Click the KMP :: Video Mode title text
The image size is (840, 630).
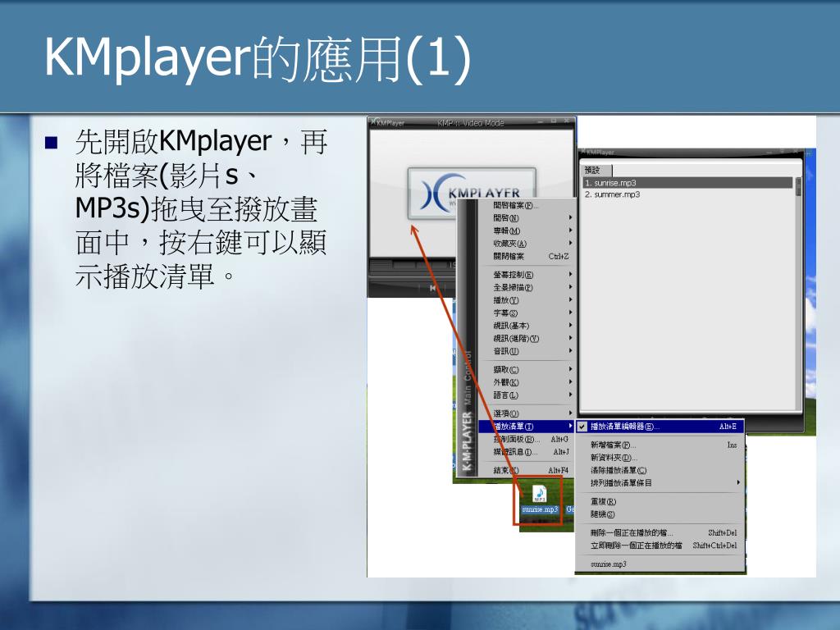click(470, 123)
